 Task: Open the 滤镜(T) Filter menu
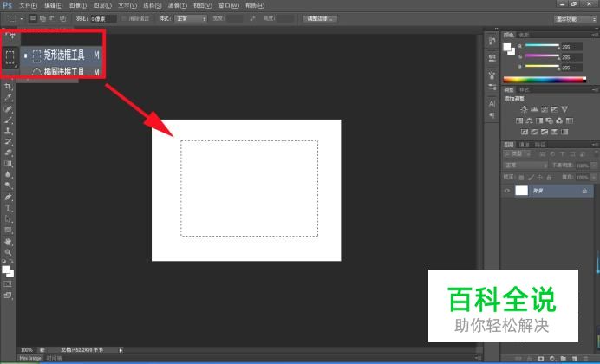[x=178, y=6]
